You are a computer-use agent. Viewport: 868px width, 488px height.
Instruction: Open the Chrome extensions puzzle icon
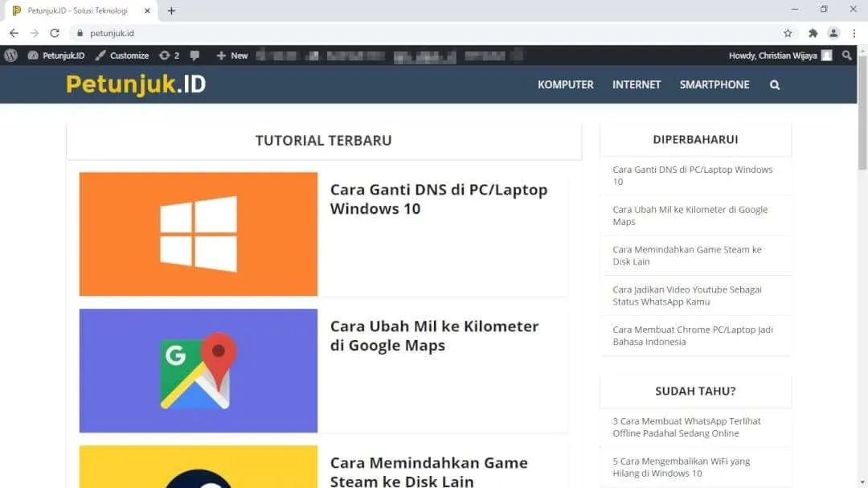coord(813,33)
